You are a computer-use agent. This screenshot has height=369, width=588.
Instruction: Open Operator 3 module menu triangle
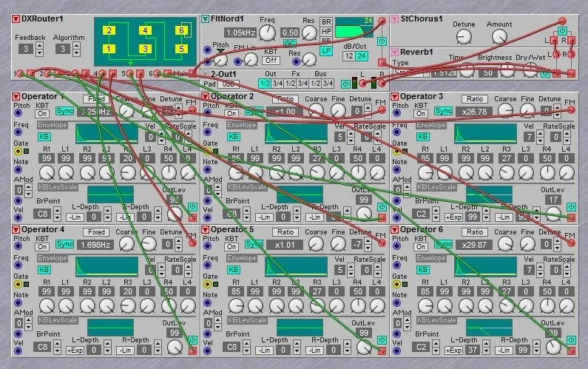click(x=394, y=96)
